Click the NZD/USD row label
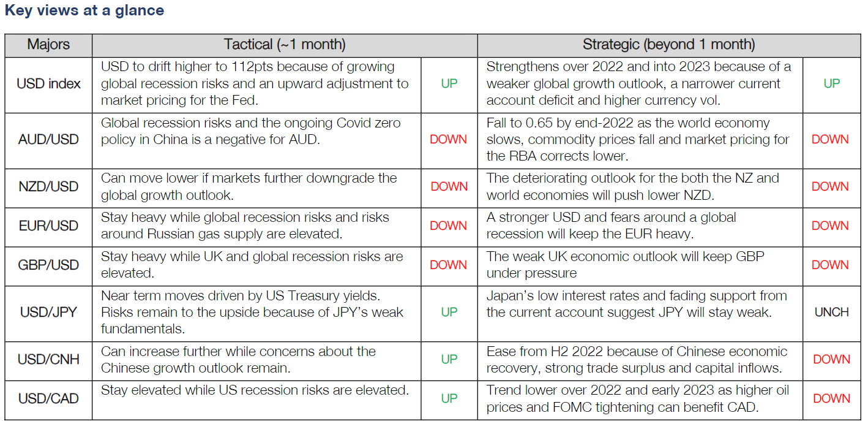This screenshot has height=421, width=868. 48,186
